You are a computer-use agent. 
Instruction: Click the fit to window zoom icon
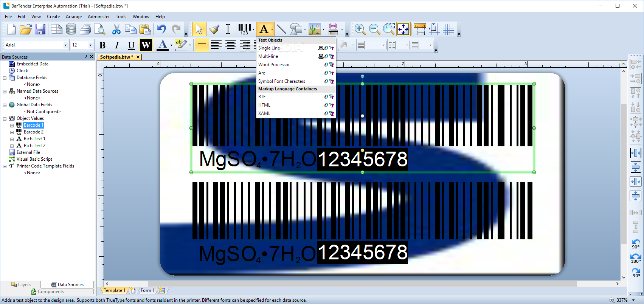tap(403, 29)
